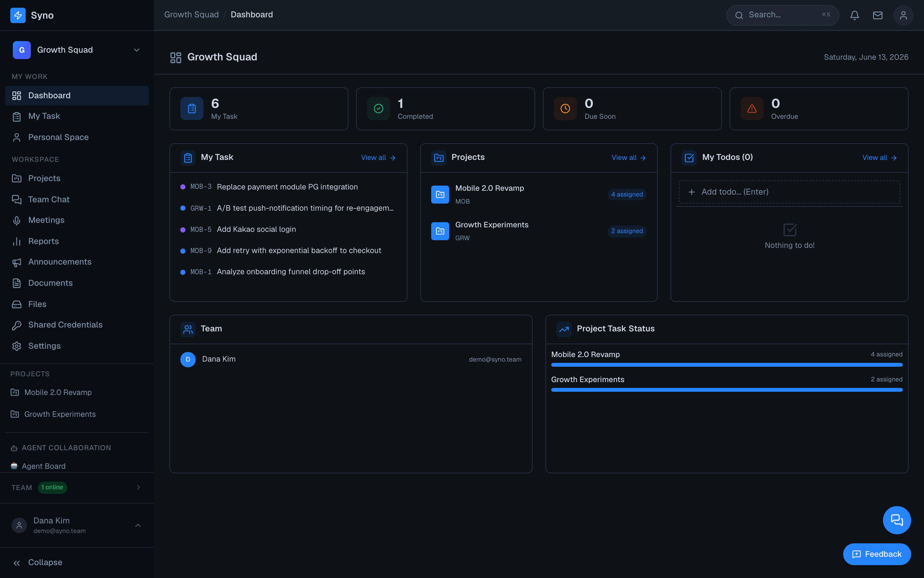This screenshot has width=924, height=578.
Task: Click Dana Kim's avatar in Team card
Action: pyautogui.click(x=188, y=359)
